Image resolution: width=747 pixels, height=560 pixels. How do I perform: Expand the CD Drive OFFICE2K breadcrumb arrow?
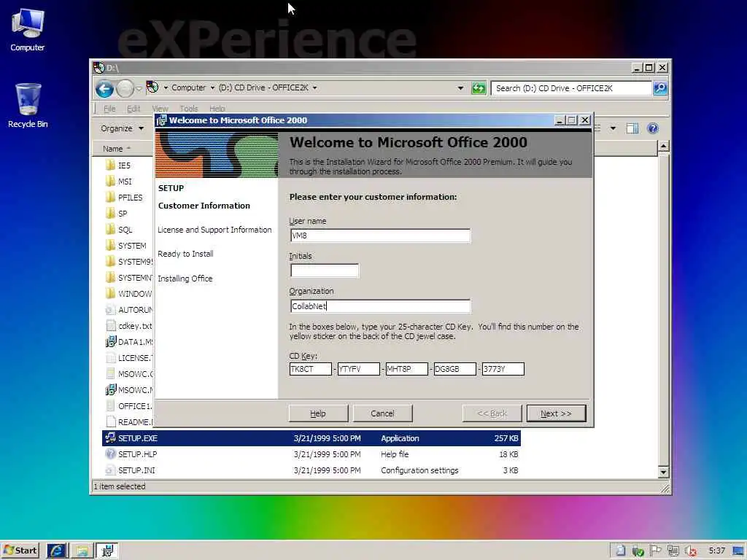tap(314, 87)
